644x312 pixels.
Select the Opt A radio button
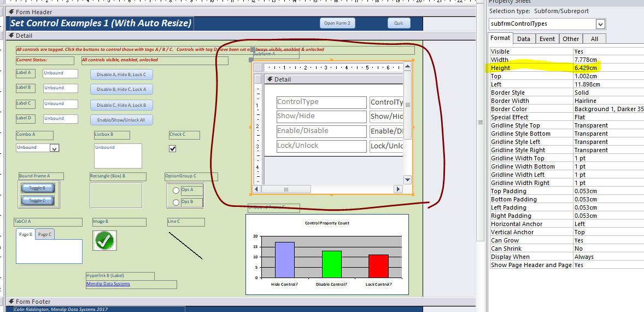click(x=175, y=190)
